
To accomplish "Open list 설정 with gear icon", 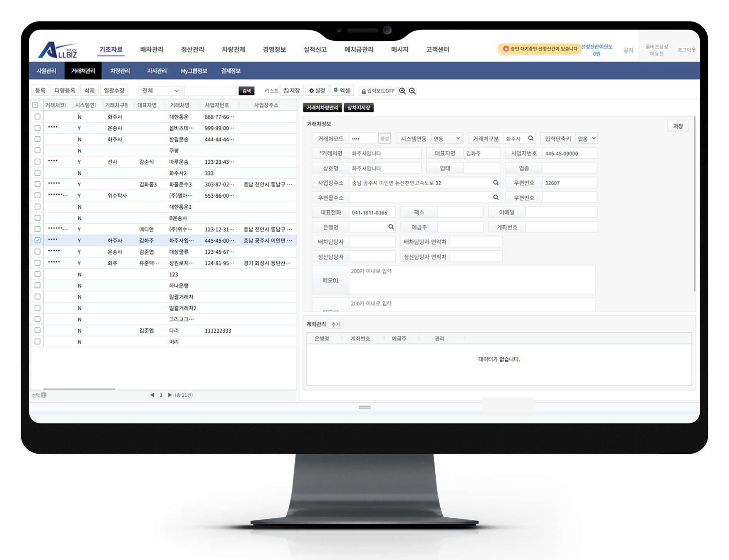I will pyautogui.click(x=317, y=91).
